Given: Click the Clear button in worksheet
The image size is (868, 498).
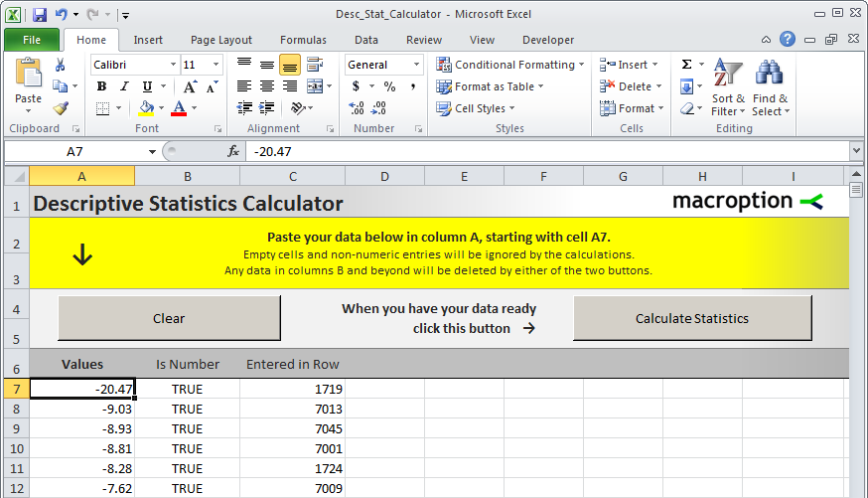Looking at the screenshot, I should pos(169,318).
